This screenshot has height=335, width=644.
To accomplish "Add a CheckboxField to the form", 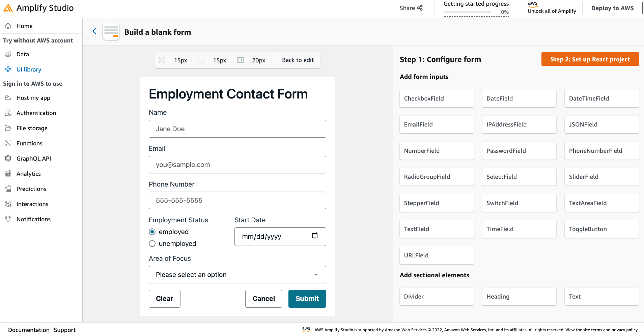I will click(x=437, y=98).
